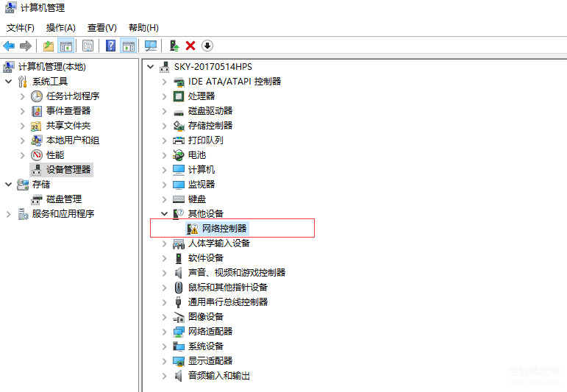
Task: Click the blue Back arrow toolbar icon
Action: (x=9, y=46)
